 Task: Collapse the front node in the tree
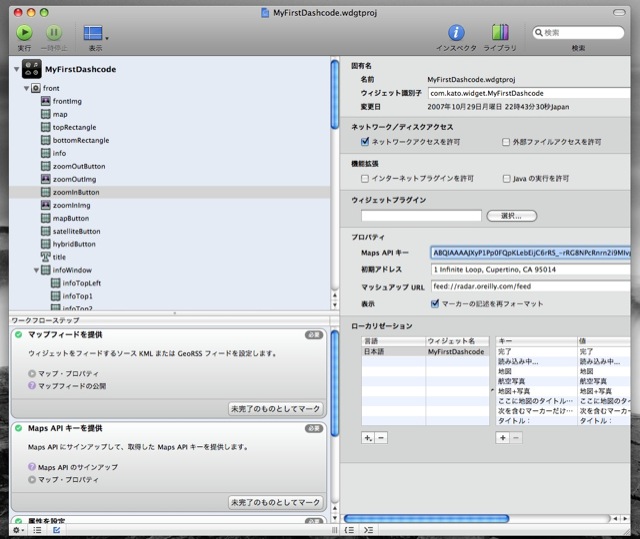26,88
